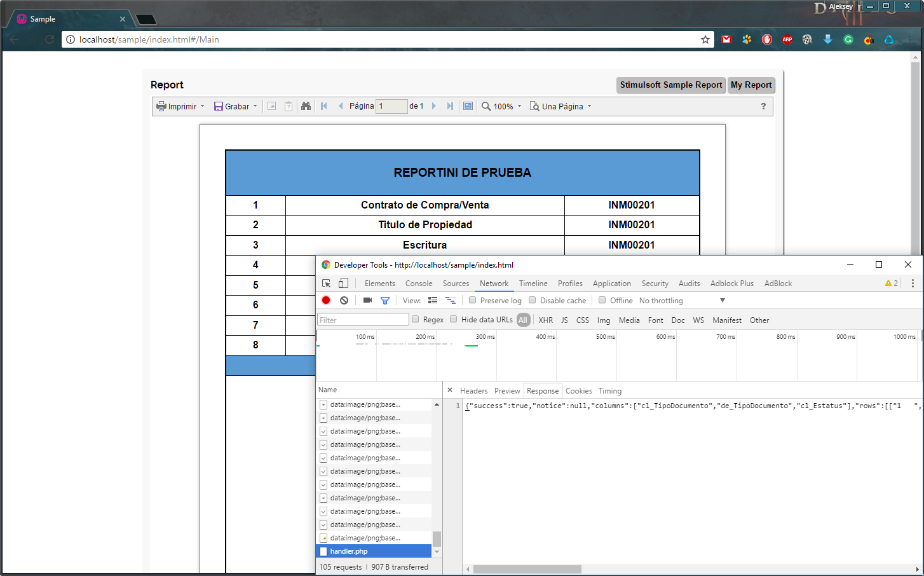Viewport: 924px width, 576px height.
Task: Click the red record network log button
Action: (x=326, y=300)
